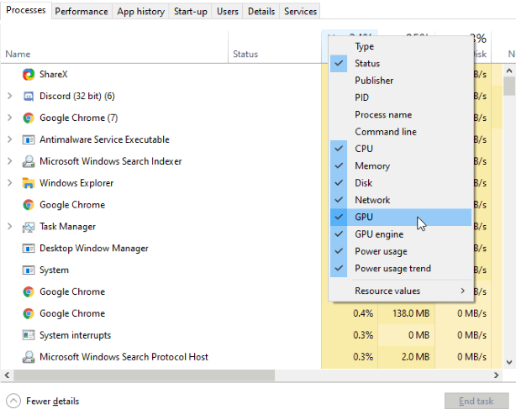Viewport: 516px width, 420px height.
Task: Expand Antimalware Service Executable
Action: point(10,139)
